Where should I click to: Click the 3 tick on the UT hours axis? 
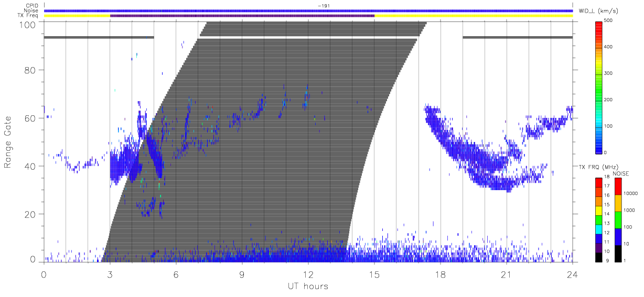[110, 273]
